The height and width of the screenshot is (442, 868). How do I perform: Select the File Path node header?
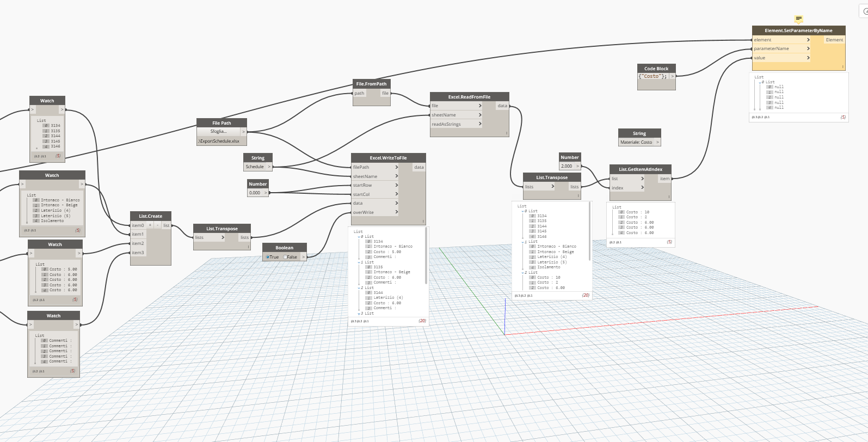pyautogui.click(x=221, y=123)
